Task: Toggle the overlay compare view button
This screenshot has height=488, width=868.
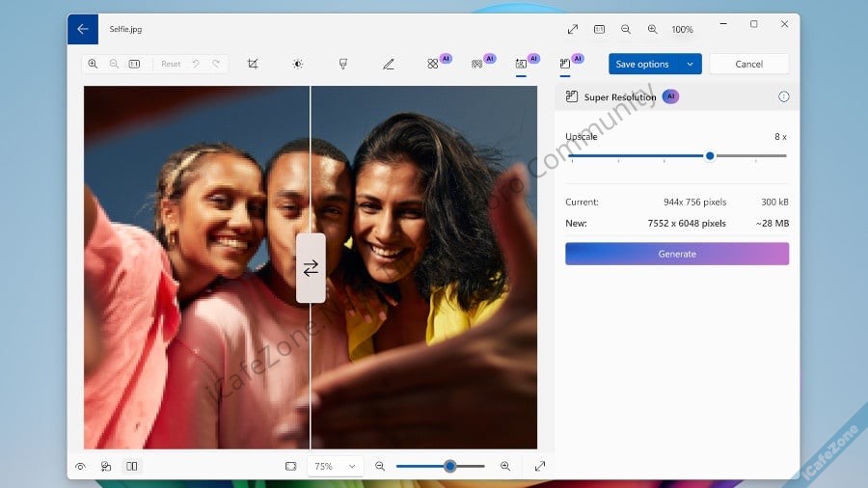Action: pyautogui.click(x=106, y=466)
